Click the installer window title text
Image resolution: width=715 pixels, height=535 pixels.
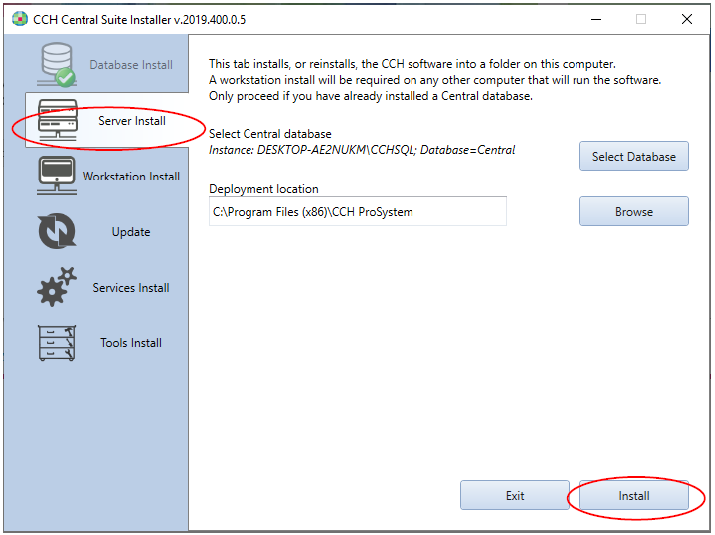[139, 20]
